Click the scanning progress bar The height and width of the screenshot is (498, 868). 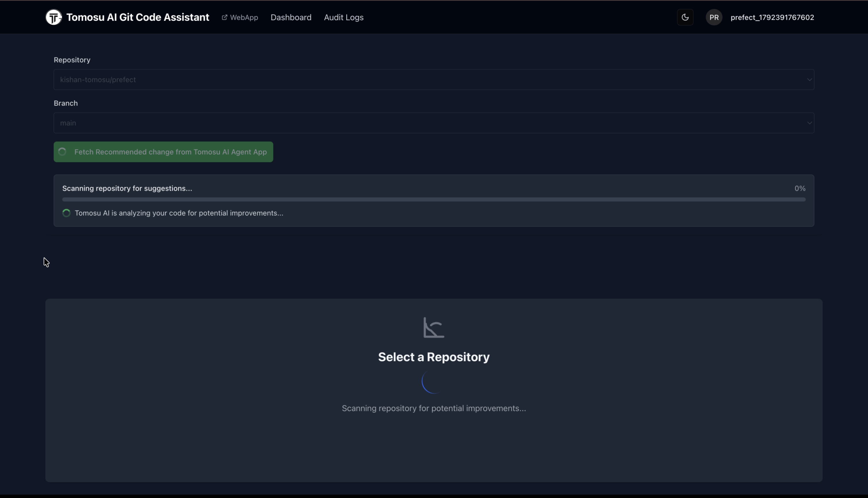434,199
